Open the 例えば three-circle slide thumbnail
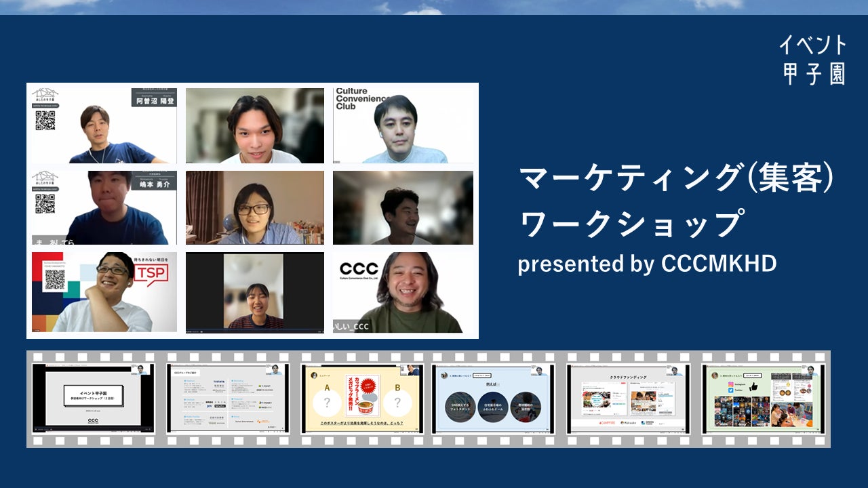This screenshot has width=868, height=488. (493, 399)
